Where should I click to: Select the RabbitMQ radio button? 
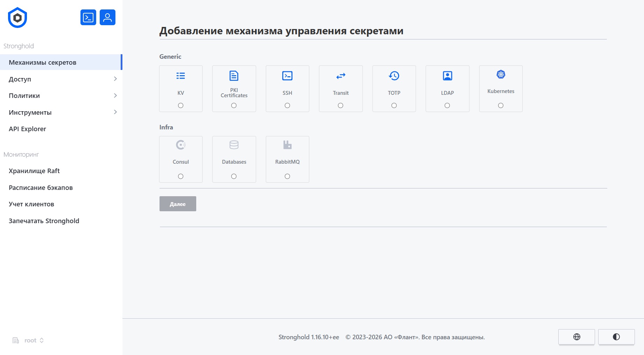[x=288, y=177]
